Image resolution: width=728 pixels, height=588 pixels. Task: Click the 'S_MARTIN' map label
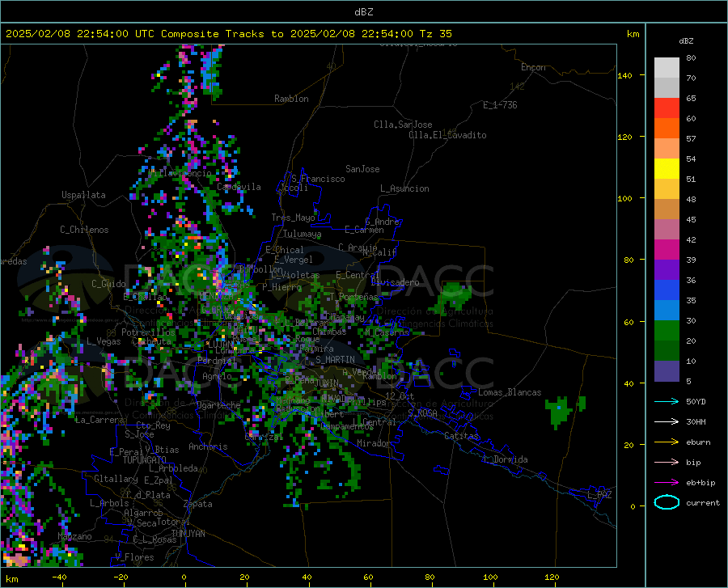[335, 360]
